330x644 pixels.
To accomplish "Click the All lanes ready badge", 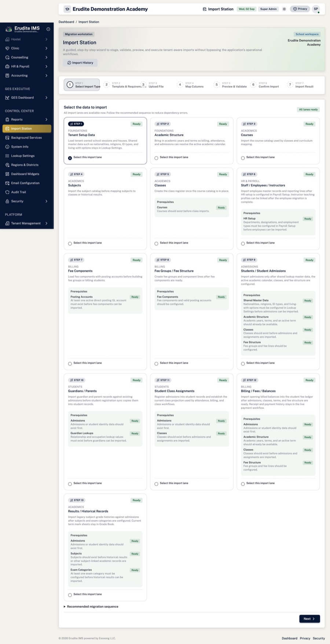I will tap(308, 109).
